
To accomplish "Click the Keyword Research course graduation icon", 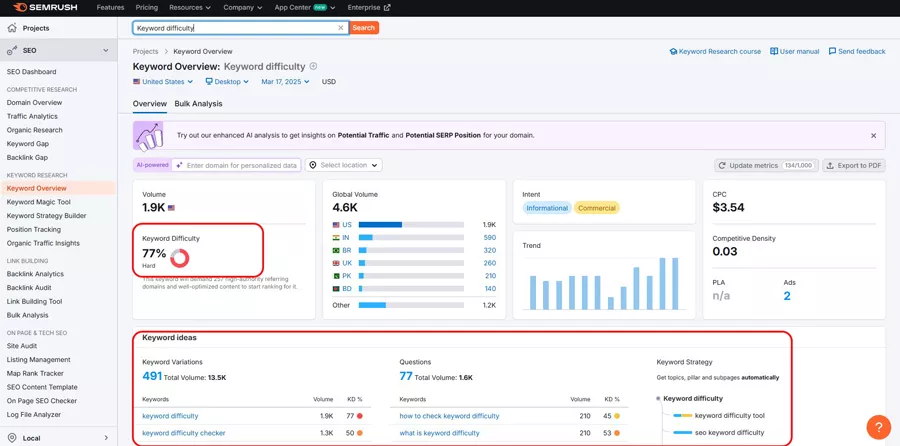I will click(673, 52).
